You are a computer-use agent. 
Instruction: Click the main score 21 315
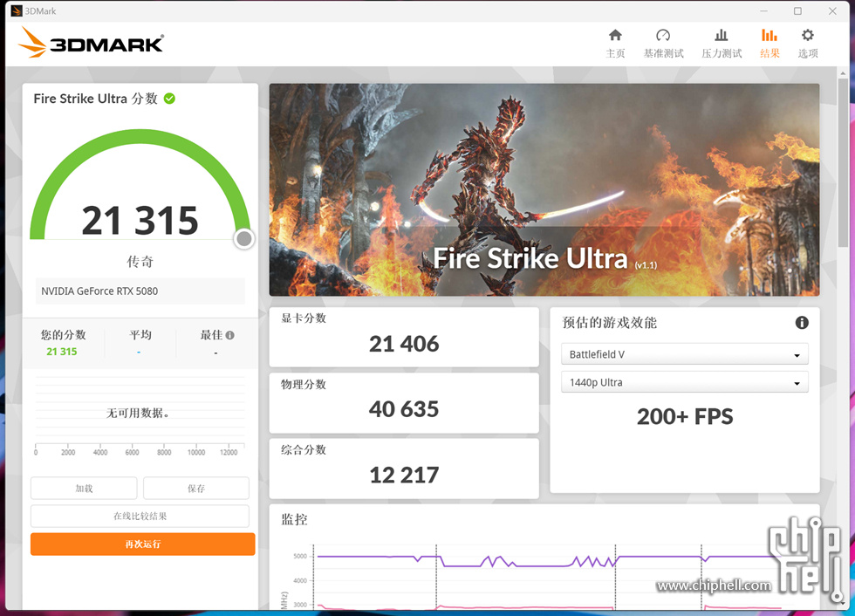click(140, 221)
